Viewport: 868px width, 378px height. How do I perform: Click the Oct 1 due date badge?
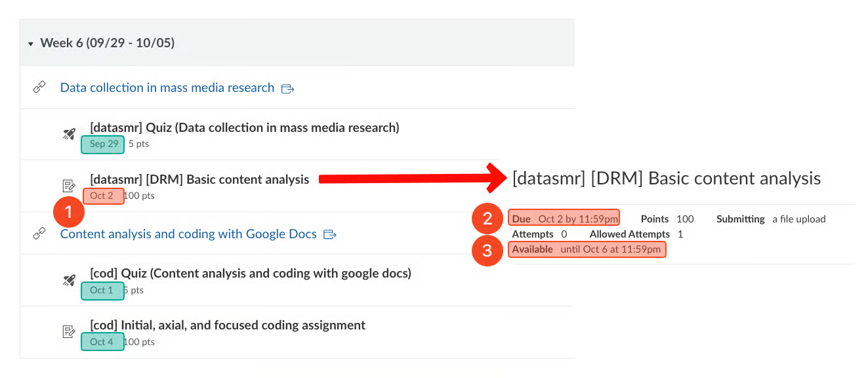tap(102, 290)
